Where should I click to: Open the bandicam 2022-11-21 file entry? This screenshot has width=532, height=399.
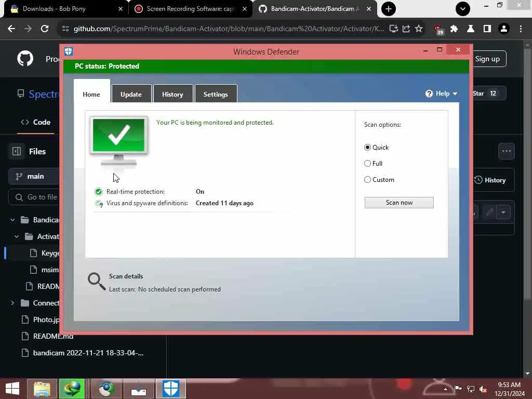click(x=83, y=353)
